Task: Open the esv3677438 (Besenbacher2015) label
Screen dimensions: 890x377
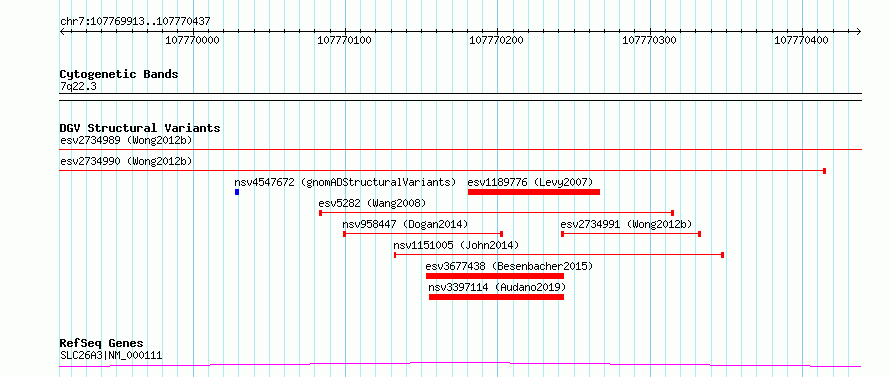Action: [x=509, y=266]
